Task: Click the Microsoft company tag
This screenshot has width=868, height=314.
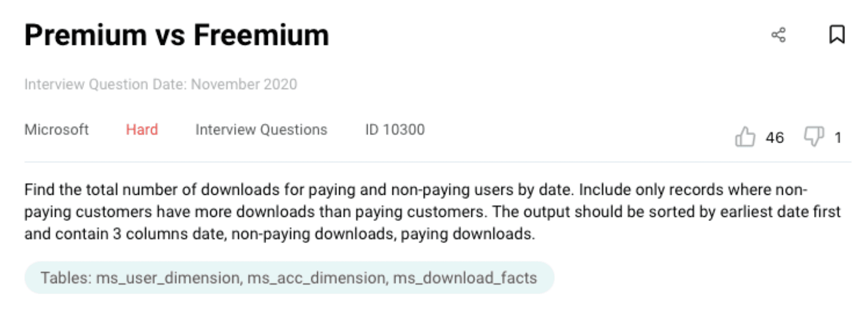Action: (x=56, y=129)
